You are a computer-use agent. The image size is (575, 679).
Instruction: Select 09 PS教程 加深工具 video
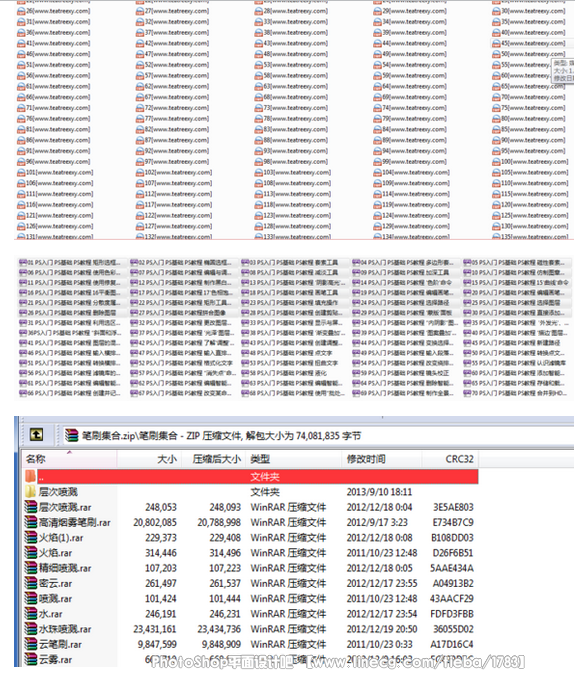coord(401,272)
